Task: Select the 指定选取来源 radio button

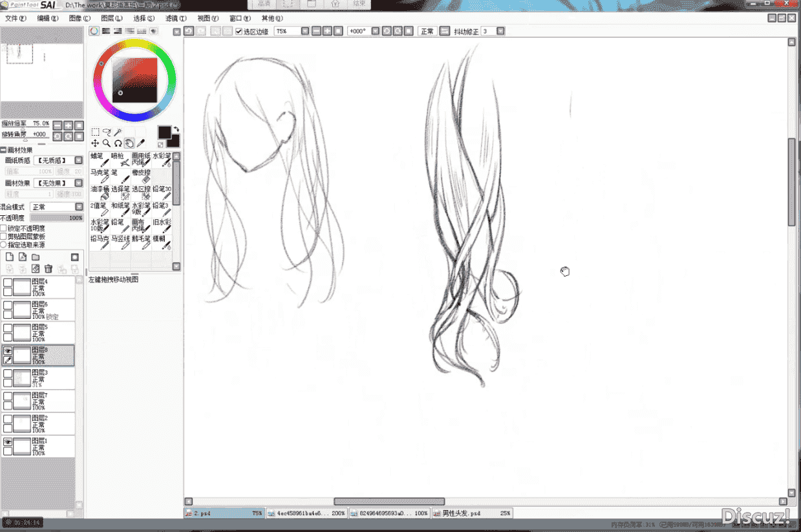Action: (4, 245)
